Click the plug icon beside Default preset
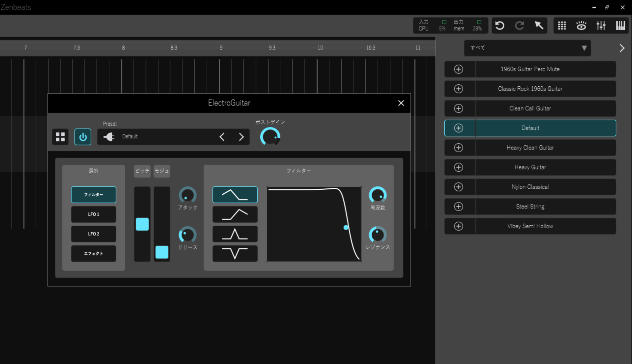This screenshot has width=632, height=364. click(109, 137)
